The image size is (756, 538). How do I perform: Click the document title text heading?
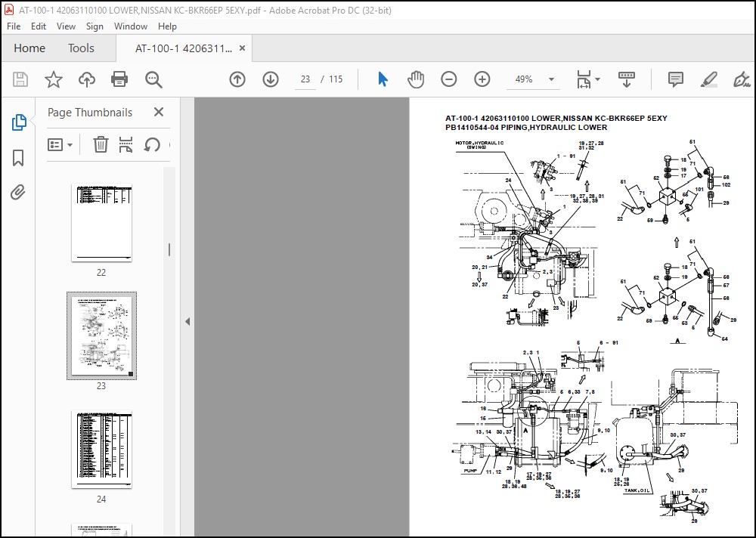click(556, 118)
